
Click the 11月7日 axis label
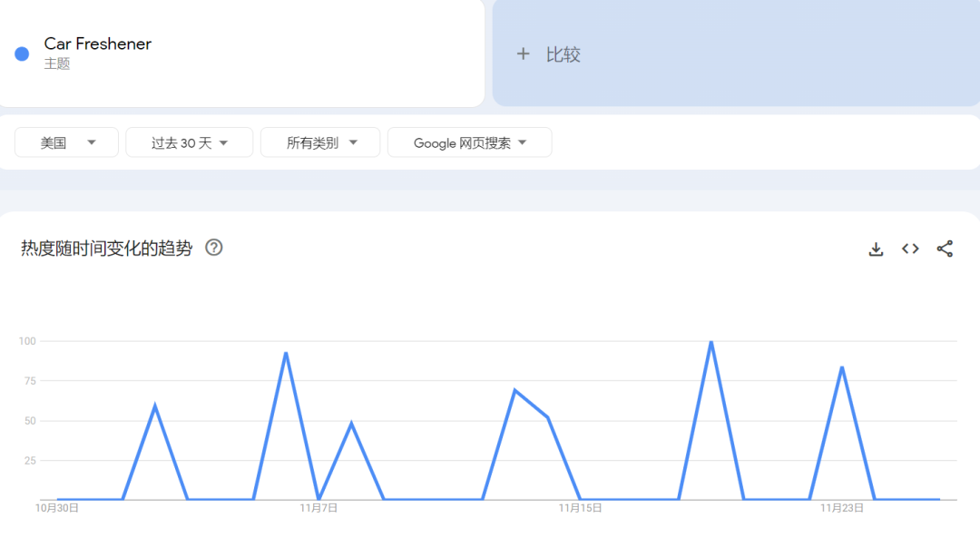click(318, 508)
